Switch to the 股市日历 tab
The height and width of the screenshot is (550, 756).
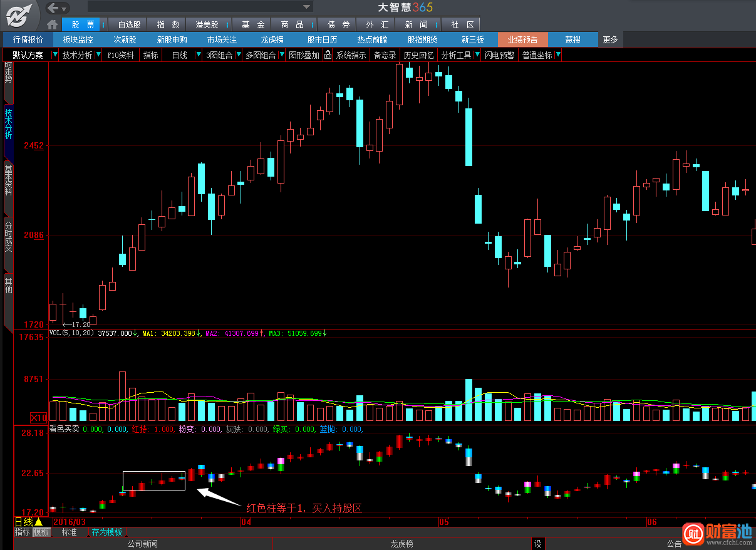(322, 39)
